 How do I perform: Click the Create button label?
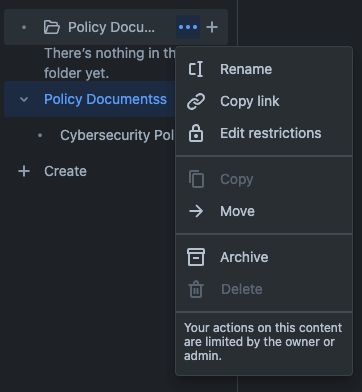click(65, 171)
